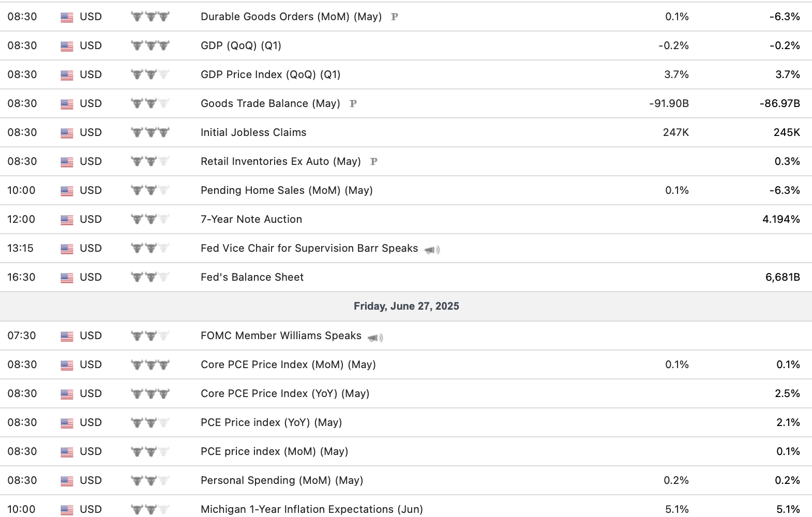Click the preliminary 'P' icon beside Durable Goods Orders

pyautogui.click(x=395, y=17)
